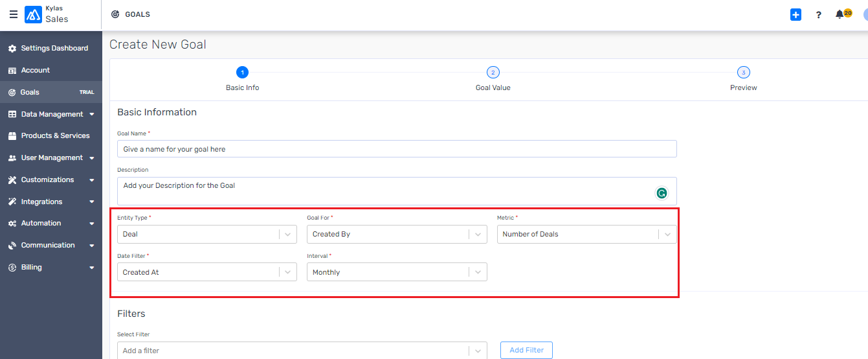This screenshot has width=868, height=359.
Task: Open the hamburger menu icon
Action: point(13,14)
